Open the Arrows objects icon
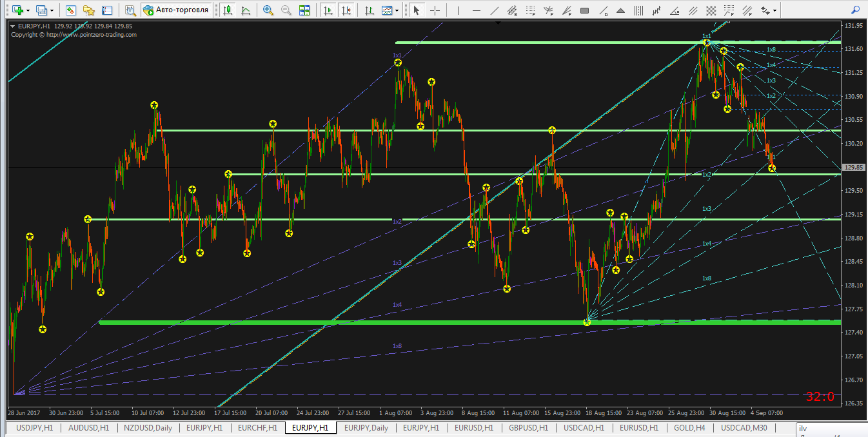Screen dimensions: 868x437 (765, 10)
